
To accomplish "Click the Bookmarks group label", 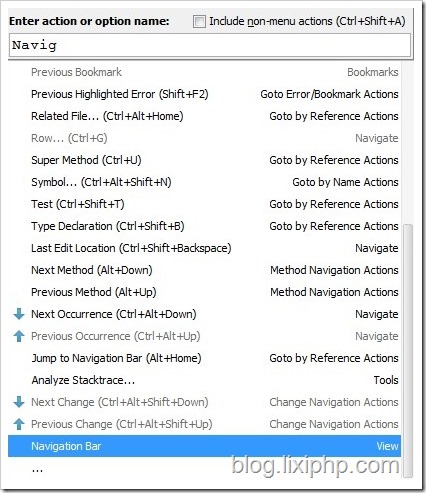I will click(x=373, y=72).
